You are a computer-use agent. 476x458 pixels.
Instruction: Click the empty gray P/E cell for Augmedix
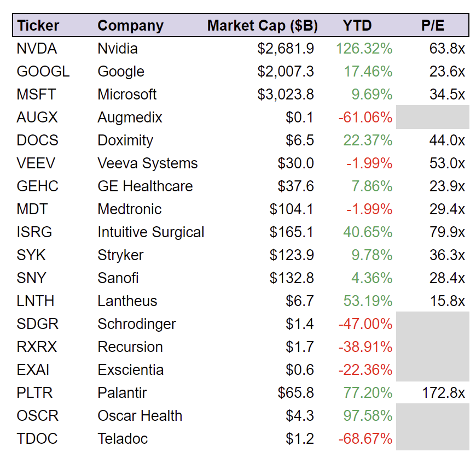[x=432, y=118]
